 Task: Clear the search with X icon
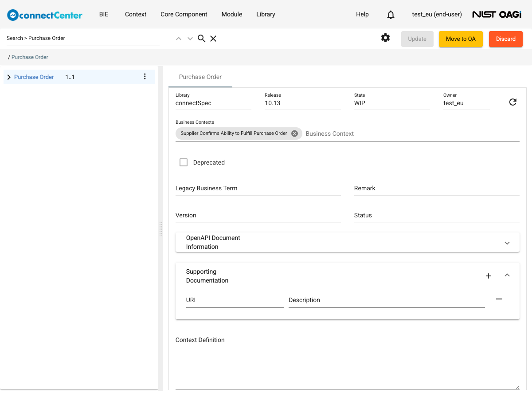213,39
